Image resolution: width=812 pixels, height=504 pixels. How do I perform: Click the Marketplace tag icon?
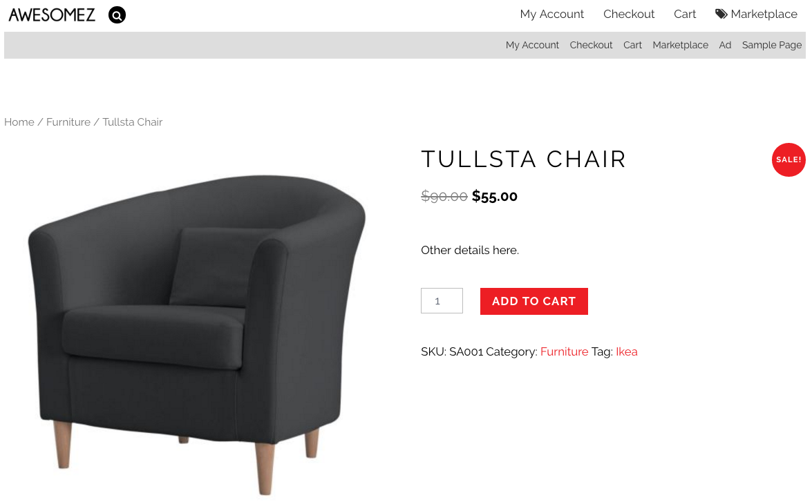[721, 14]
